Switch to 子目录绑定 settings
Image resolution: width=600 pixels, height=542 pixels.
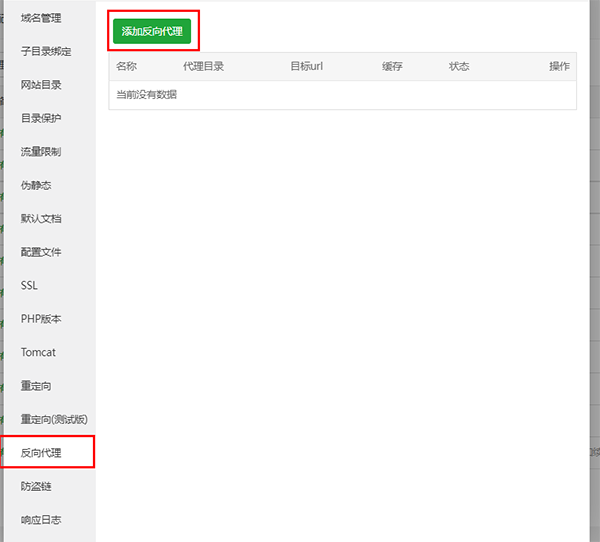point(46,51)
